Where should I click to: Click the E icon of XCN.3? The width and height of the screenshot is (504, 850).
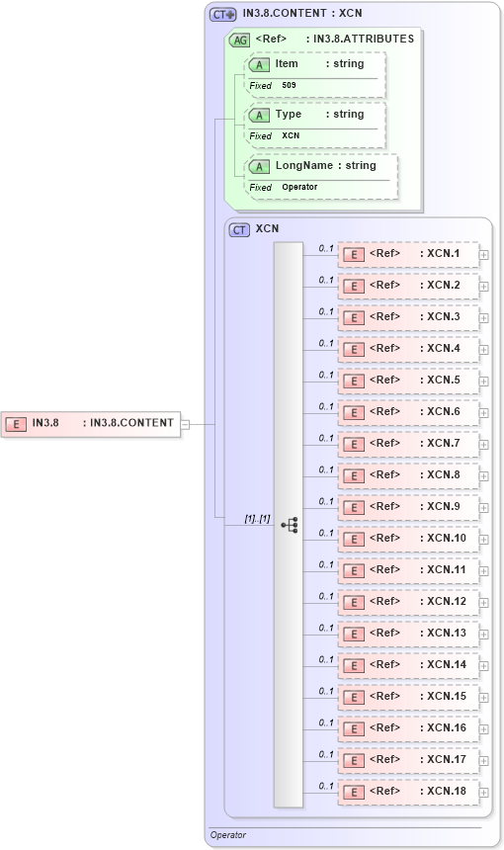pyautogui.click(x=354, y=317)
